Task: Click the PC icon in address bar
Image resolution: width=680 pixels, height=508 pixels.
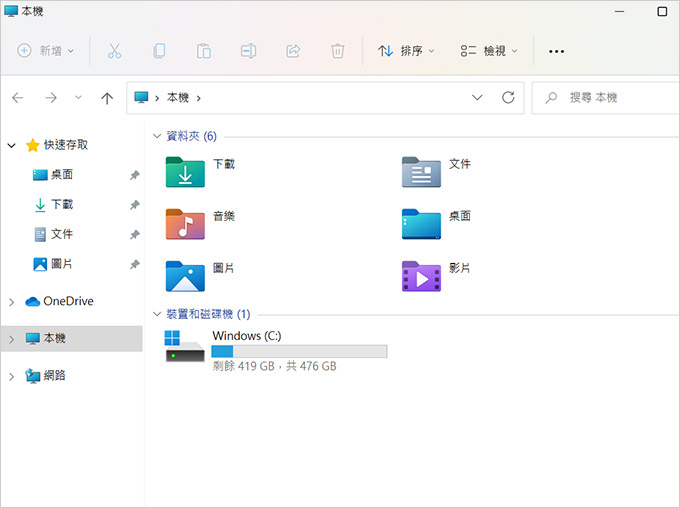Action: click(x=141, y=97)
